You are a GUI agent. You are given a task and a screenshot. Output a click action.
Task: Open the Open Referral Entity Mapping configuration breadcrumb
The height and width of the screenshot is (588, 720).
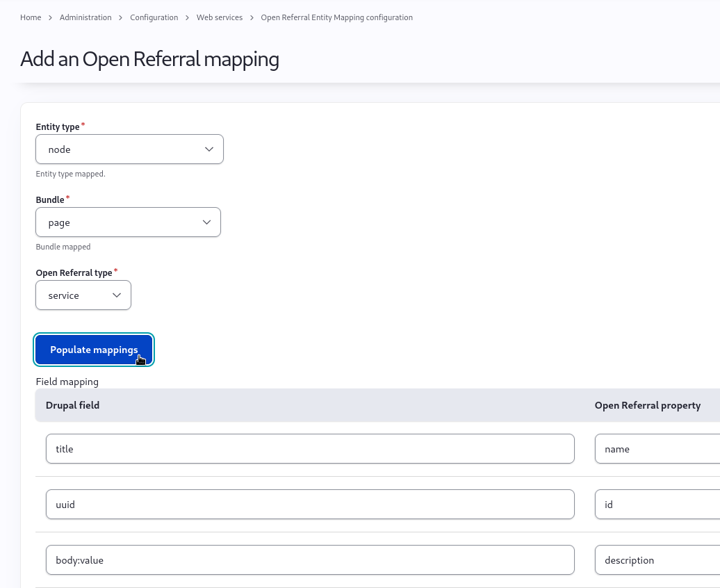pos(336,17)
